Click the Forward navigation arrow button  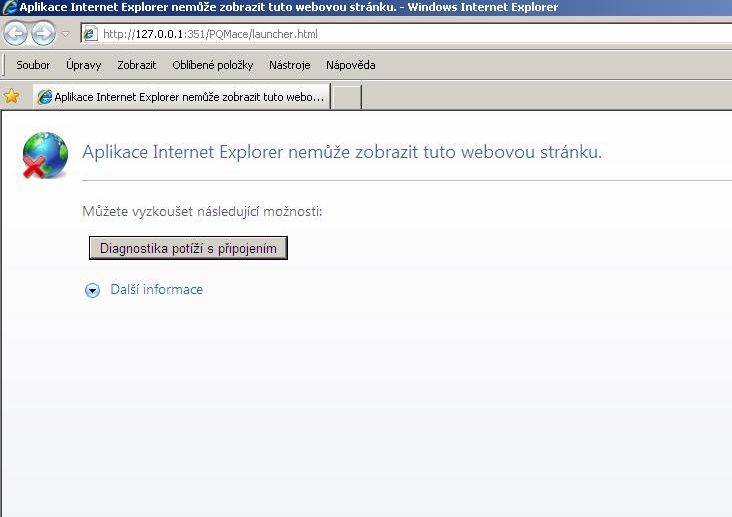coord(44,34)
